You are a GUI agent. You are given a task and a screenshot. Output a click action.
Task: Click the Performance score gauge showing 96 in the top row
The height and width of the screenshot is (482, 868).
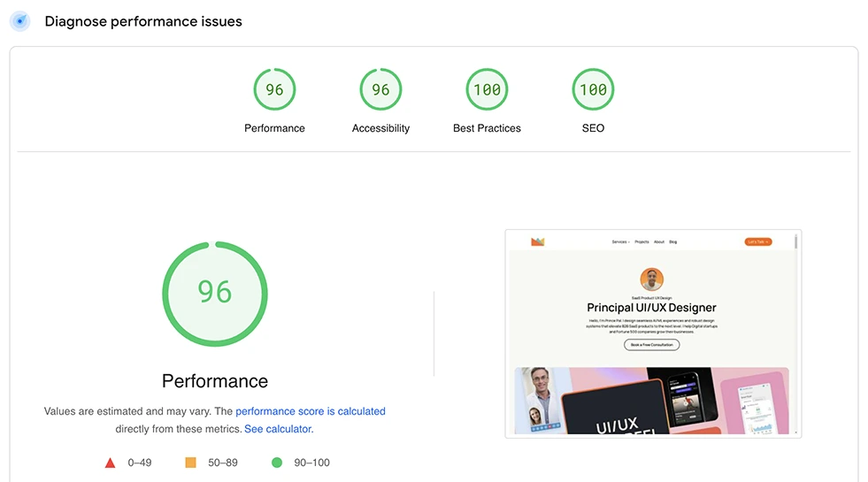point(274,89)
